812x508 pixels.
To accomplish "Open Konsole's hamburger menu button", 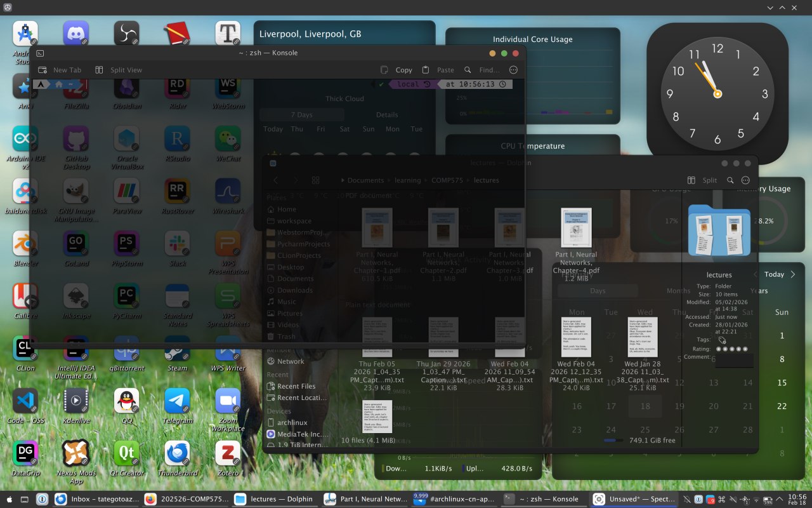I will pyautogui.click(x=514, y=70).
